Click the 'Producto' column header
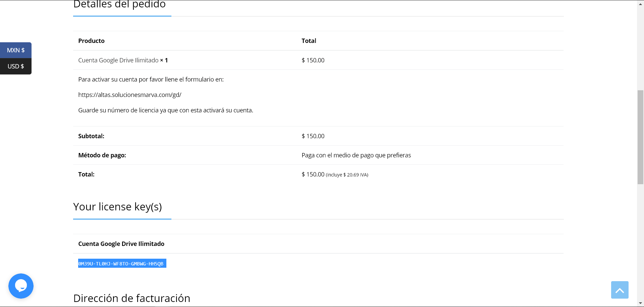This screenshot has width=644, height=307. tap(91, 41)
